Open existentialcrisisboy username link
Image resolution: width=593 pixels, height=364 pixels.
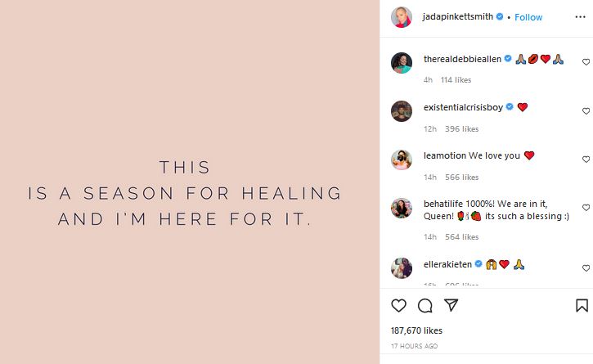tap(463, 107)
